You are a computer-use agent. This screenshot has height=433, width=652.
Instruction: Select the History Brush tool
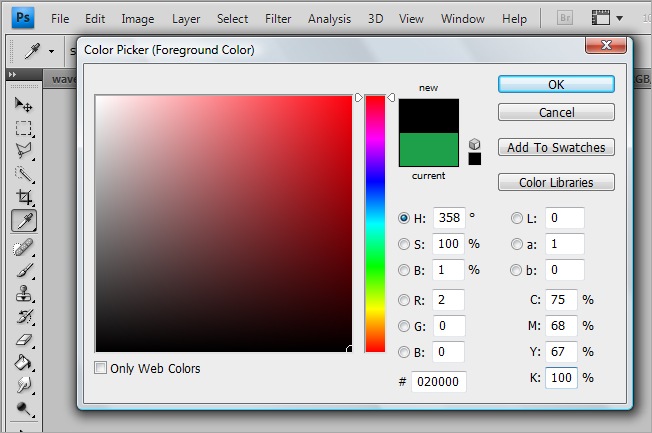click(x=24, y=317)
